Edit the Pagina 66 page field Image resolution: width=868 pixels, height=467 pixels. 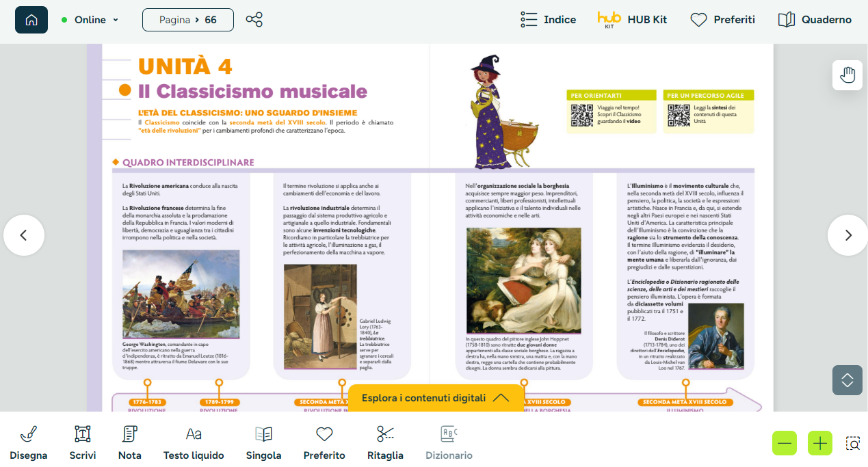[188, 20]
